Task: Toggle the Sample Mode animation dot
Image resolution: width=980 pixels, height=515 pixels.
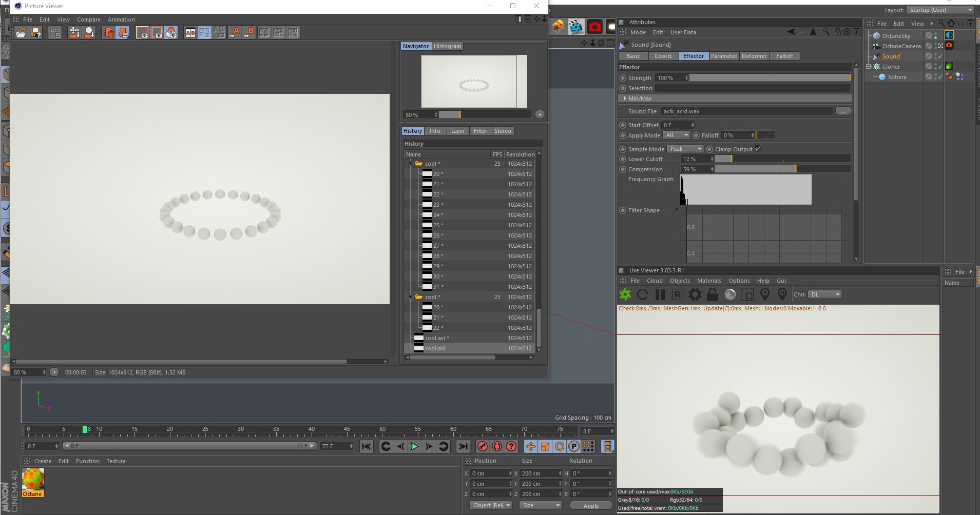Action: click(x=623, y=149)
